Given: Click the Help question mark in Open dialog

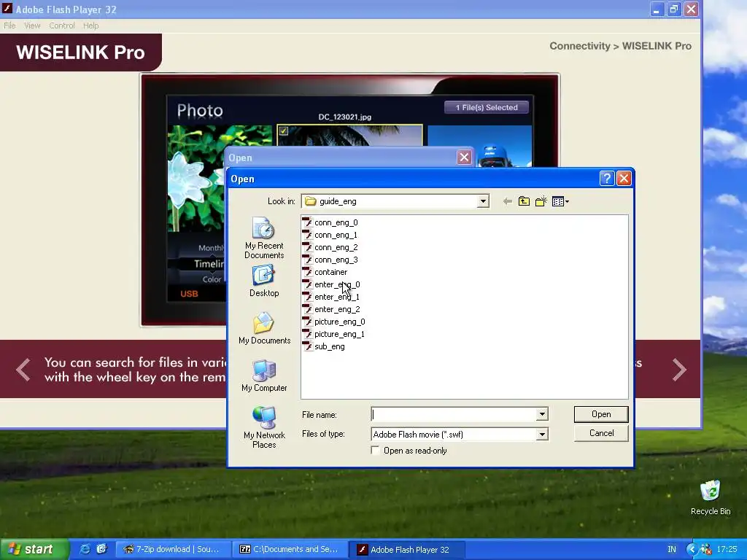Looking at the screenshot, I should 606,179.
